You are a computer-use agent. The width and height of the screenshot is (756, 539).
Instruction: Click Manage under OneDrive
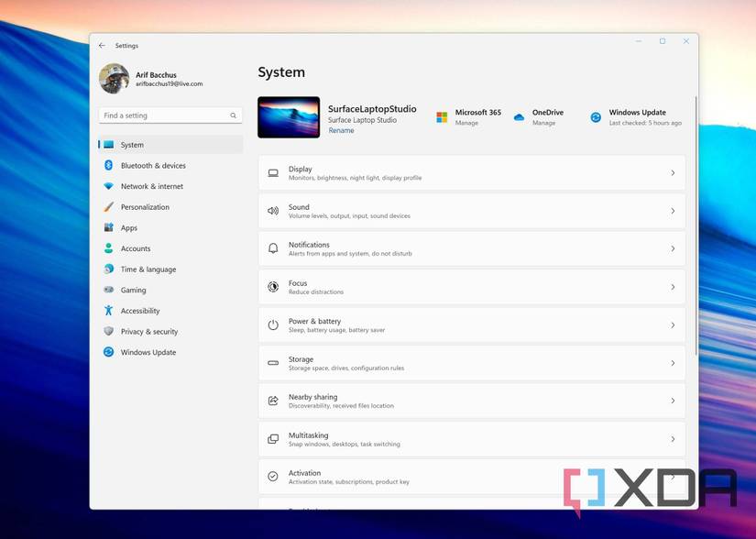(x=544, y=121)
